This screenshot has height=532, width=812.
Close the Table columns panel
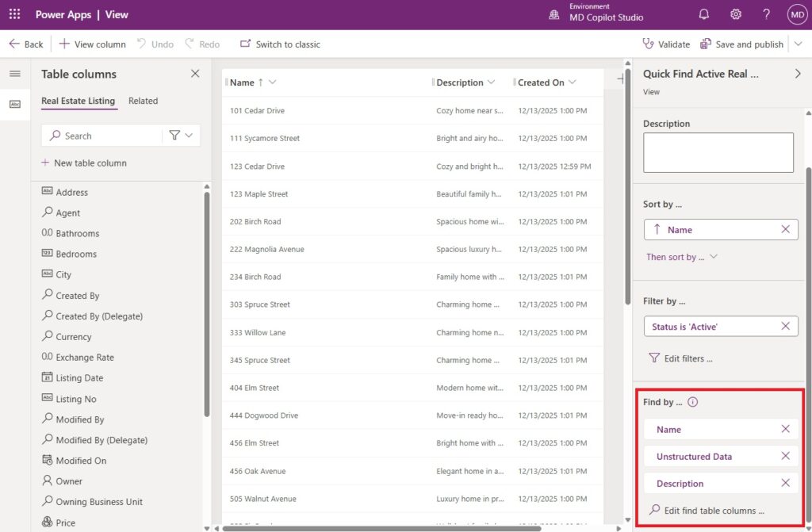tap(195, 74)
